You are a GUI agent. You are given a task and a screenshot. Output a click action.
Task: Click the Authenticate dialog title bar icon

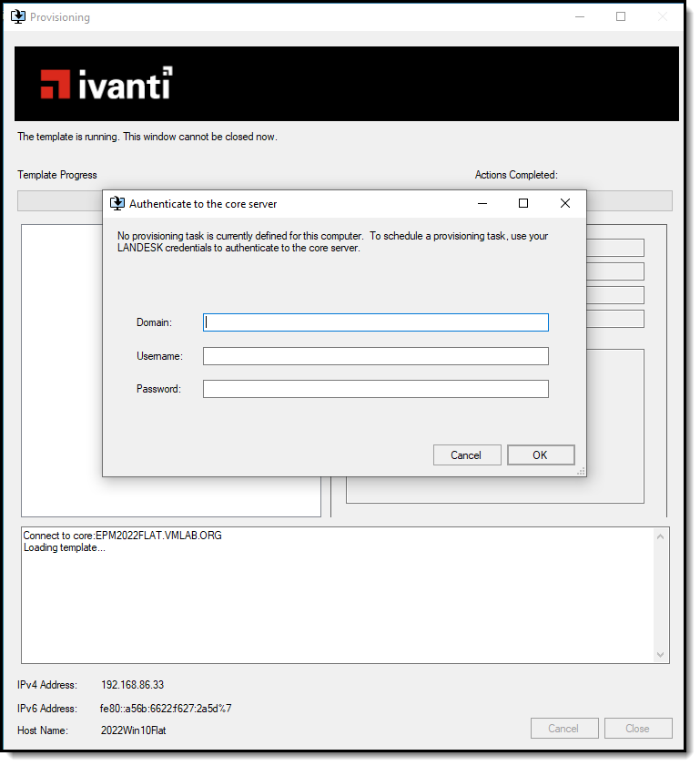click(117, 203)
